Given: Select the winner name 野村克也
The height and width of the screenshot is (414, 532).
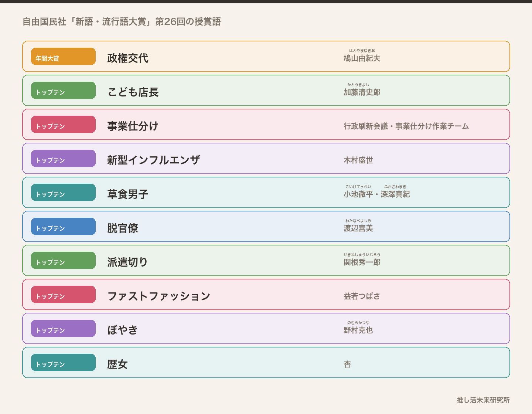Looking at the screenshot, I should click(x=358, y=330).
